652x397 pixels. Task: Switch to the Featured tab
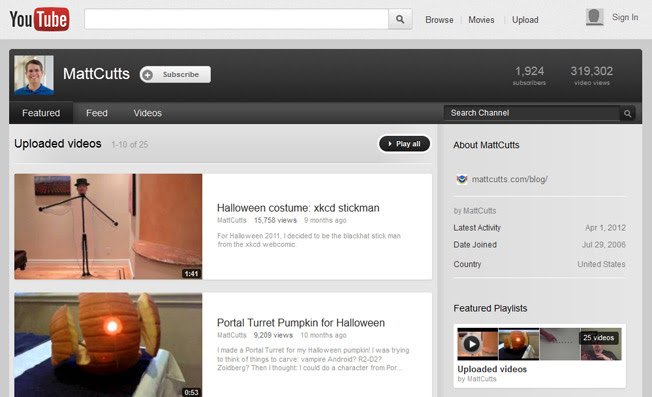pos(41,113)
